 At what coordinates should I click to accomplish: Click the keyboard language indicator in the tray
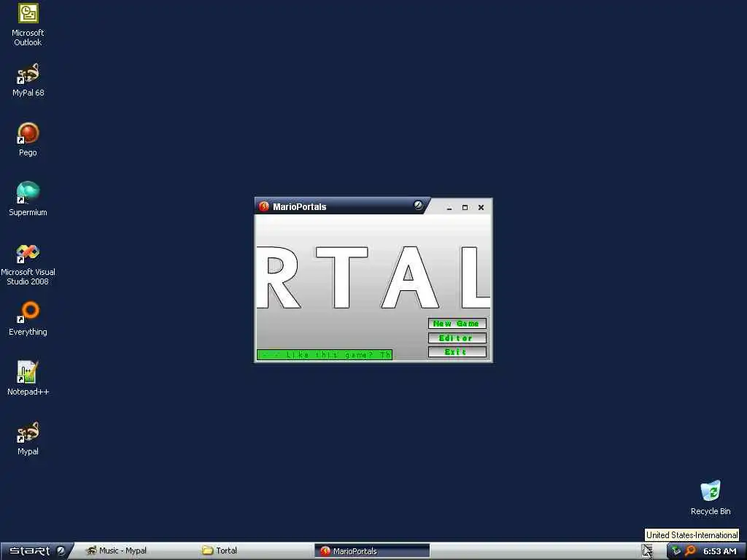pyautogui.click(x=647, y=551)
